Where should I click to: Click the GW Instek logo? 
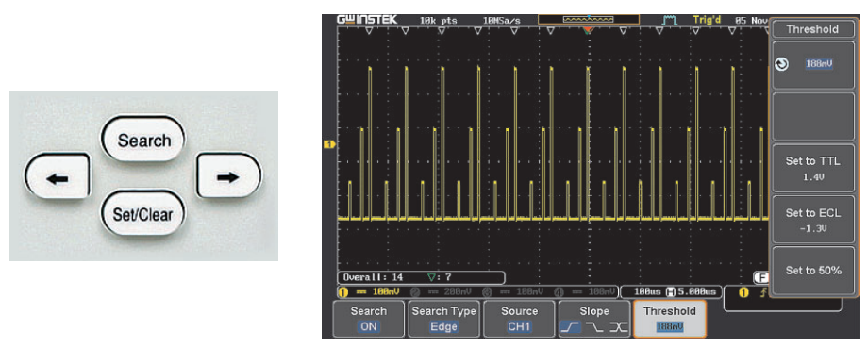(x=366, y=20)
